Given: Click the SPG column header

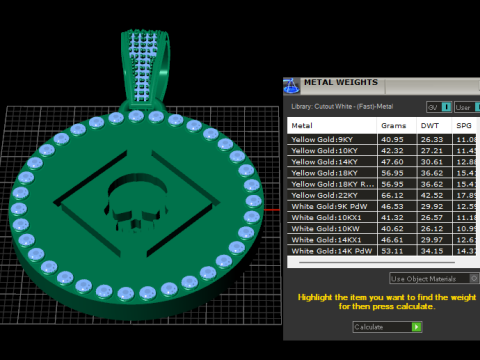Looking at the screenshot, I should tap(464, 126).
